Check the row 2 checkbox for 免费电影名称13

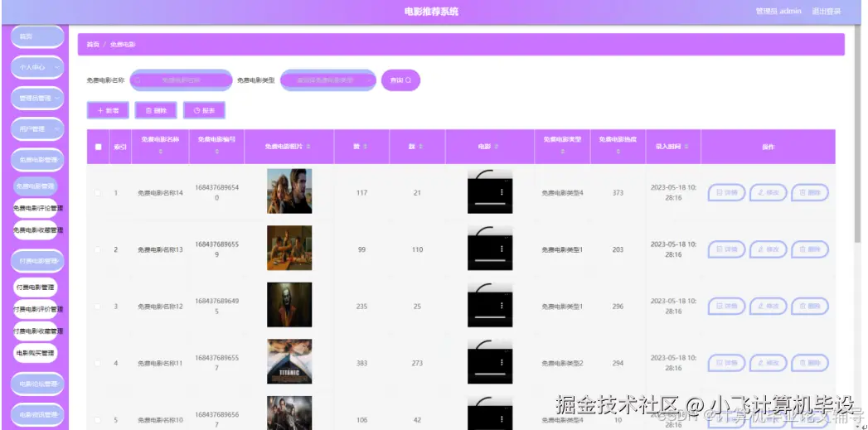[x=98, y=249]
